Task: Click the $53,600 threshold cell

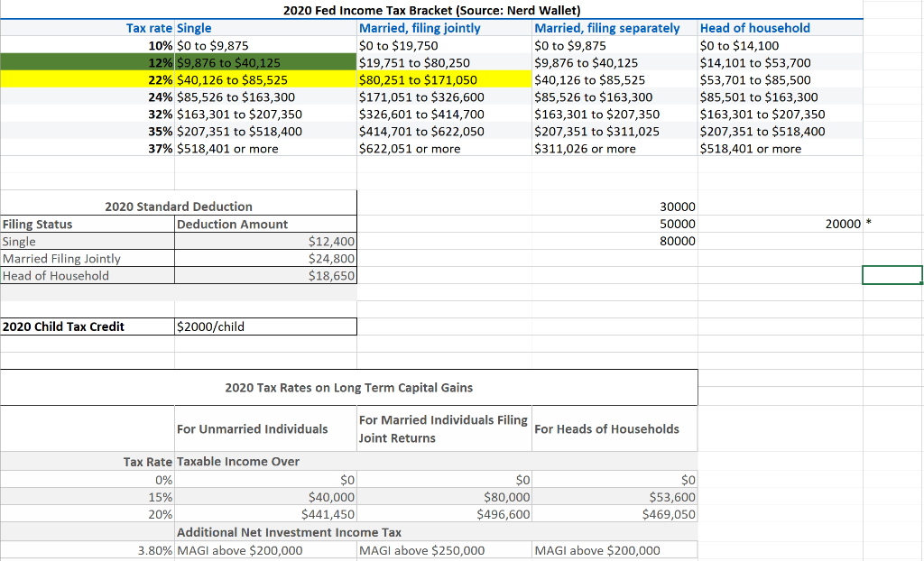Action: coord(615,497)
